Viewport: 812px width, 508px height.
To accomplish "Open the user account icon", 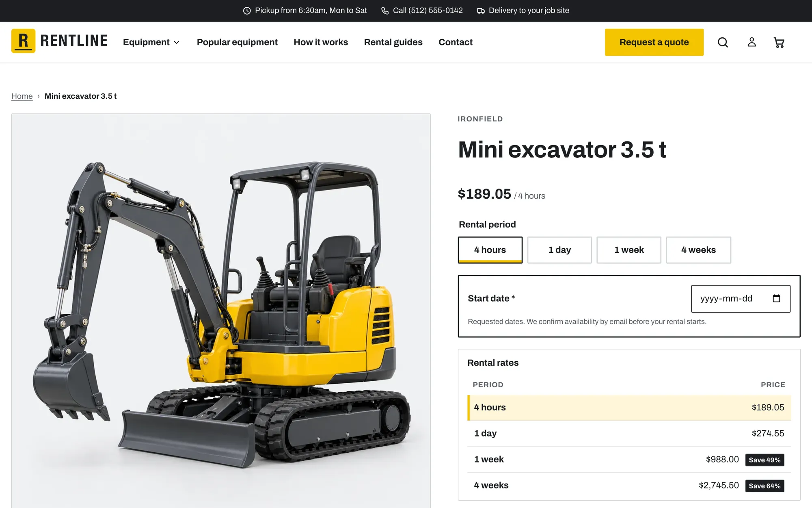I will coord(752,42).
